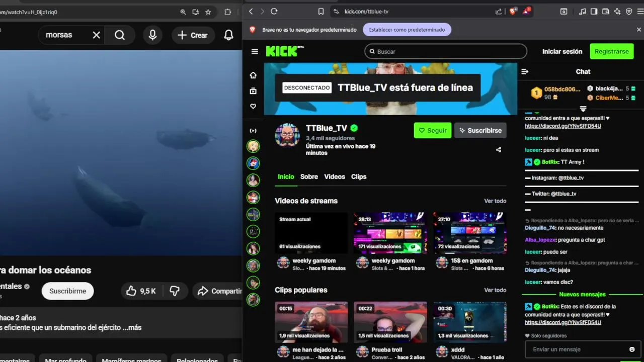This screenshot has width=644, height=362.
Task: Open the '15$ en gamdom' video thumbnail
Action: click(470, 233)
